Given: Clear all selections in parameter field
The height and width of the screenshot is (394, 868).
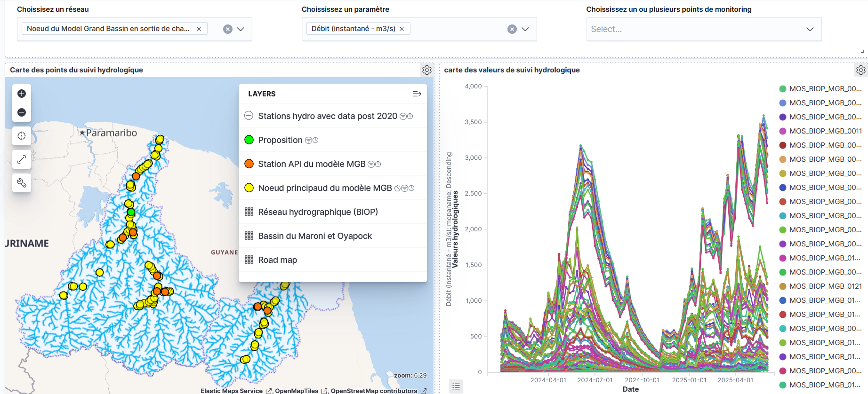Looking at the screenshot, I should pyautogui.click(x=512, y=29).
